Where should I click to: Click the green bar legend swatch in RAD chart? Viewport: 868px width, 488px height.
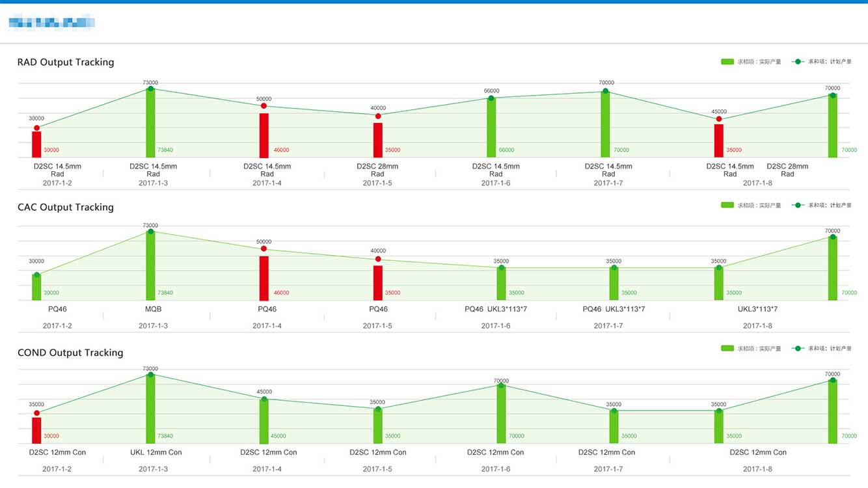click(x=727, y=62)
